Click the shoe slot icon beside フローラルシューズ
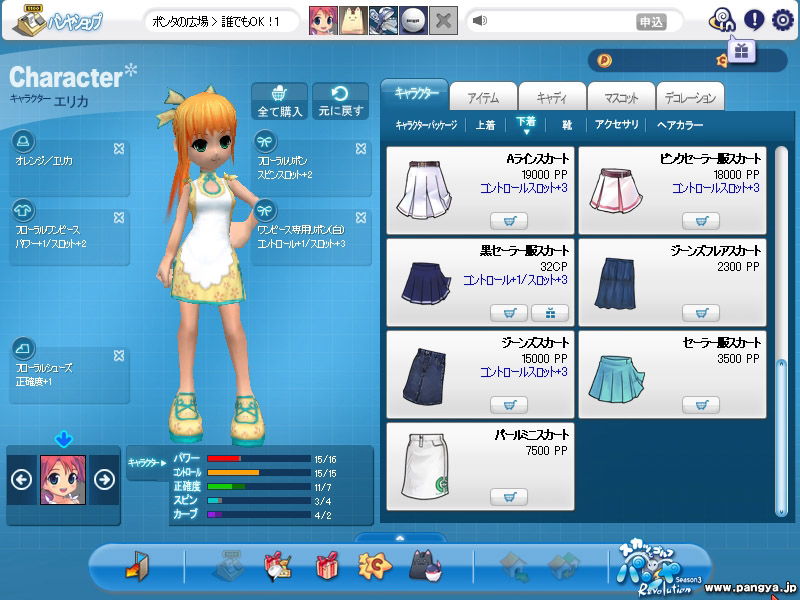The image size is (800, 600). (x=23, y=348)
